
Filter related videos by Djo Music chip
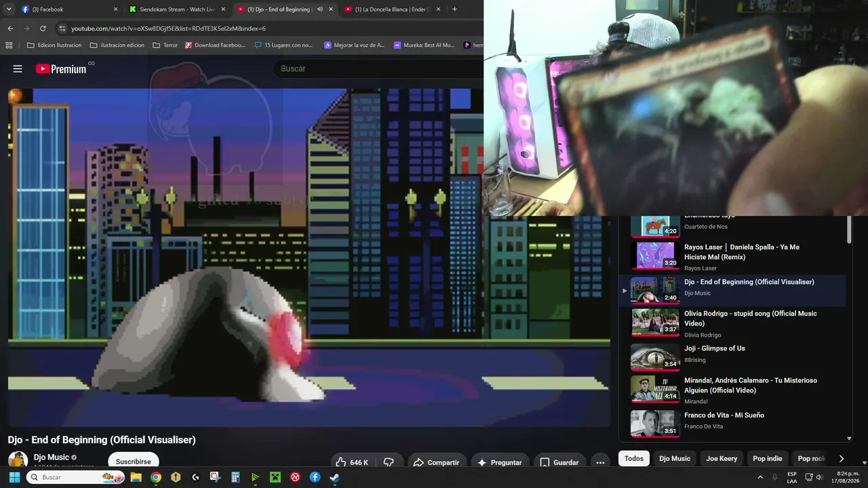pyautogui.click(x=675, y=459)
